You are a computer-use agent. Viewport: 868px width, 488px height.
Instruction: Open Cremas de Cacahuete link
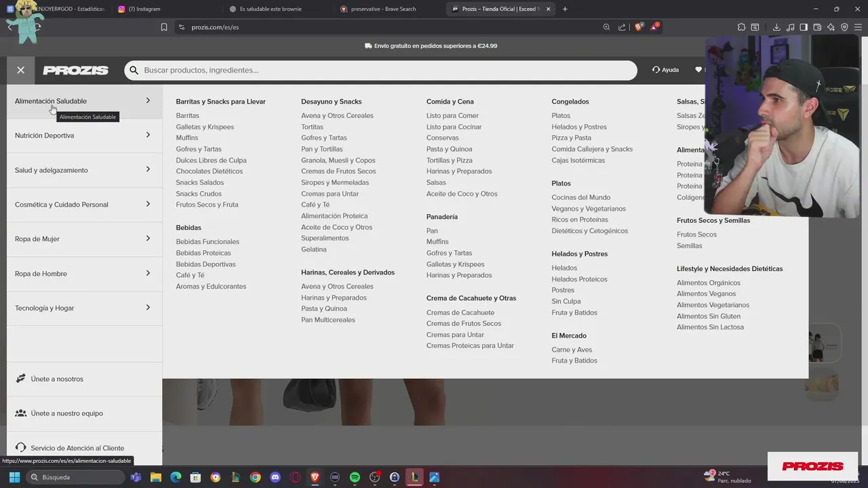[x=460, y=312]
